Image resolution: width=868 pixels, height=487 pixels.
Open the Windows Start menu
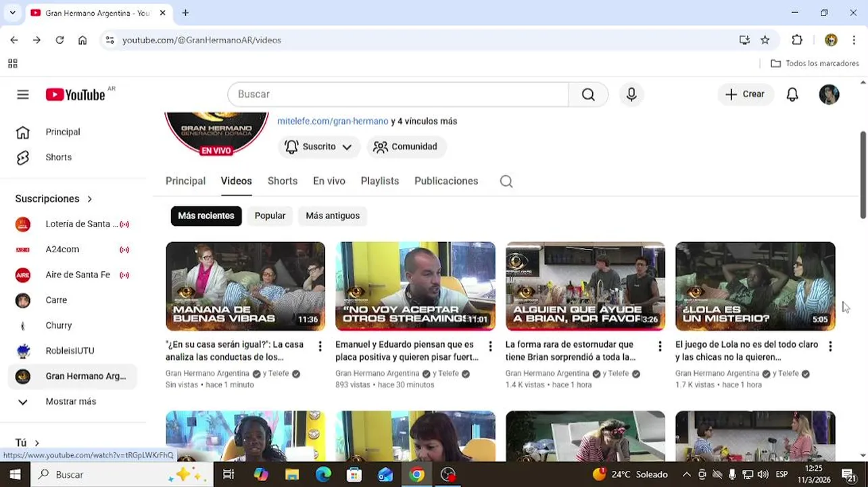[x=15, y=474]
